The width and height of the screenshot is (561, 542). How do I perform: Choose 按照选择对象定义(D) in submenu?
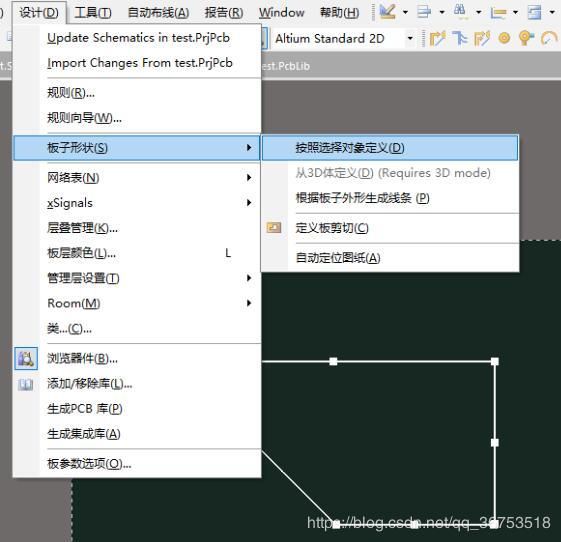click(x=390, y=147)
